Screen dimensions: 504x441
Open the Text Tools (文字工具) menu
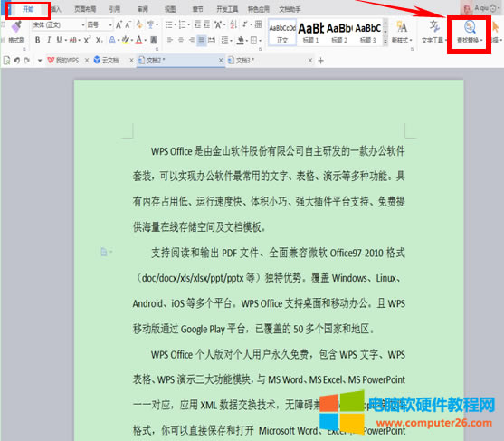click(433, 33)
